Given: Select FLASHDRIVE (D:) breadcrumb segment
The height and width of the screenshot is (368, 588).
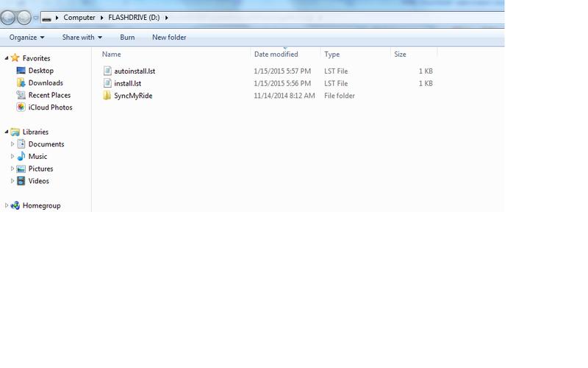Looking at the screenshot, I should coord(134,18).
